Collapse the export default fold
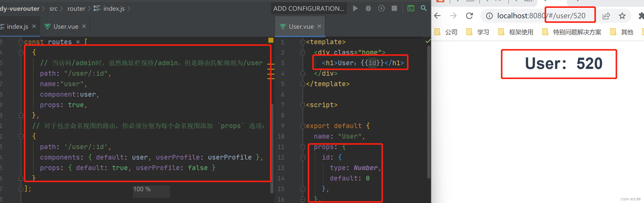644x203 pixels. pyautogui.click(x=303, y=126)
